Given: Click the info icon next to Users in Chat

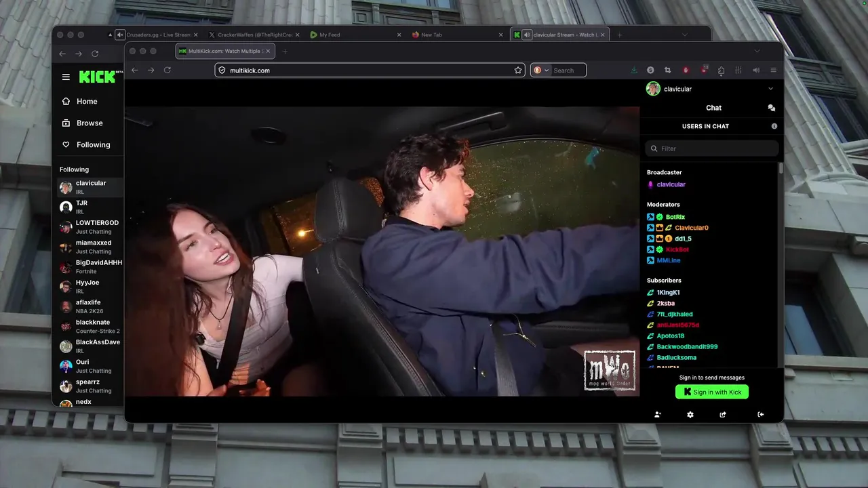Looking at the screenshot, I should point(774,126).
